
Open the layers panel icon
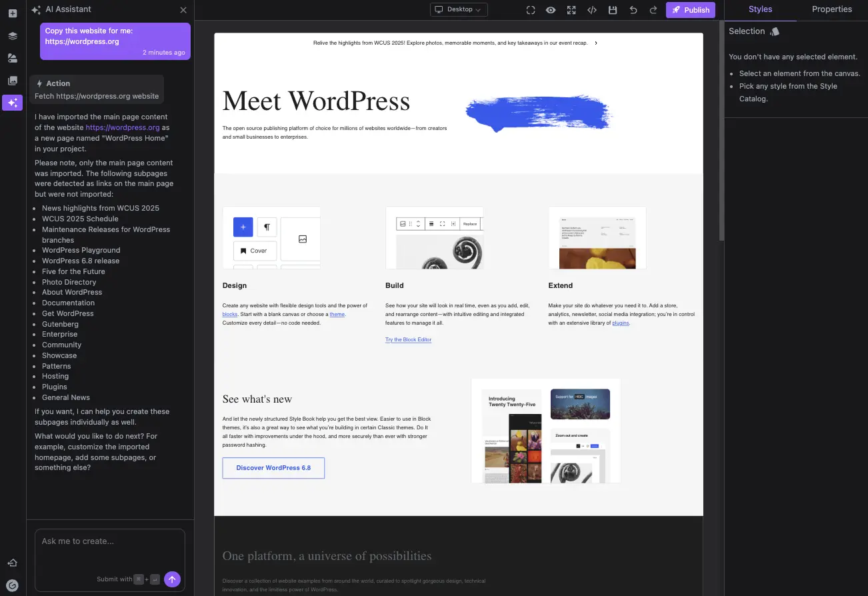12,36
